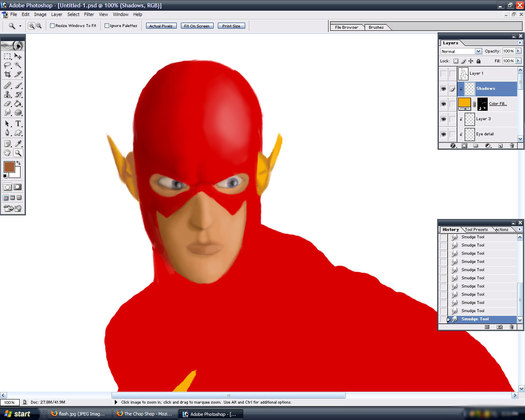Open the Select menu
525x420 pixels.
coord(73,14)
